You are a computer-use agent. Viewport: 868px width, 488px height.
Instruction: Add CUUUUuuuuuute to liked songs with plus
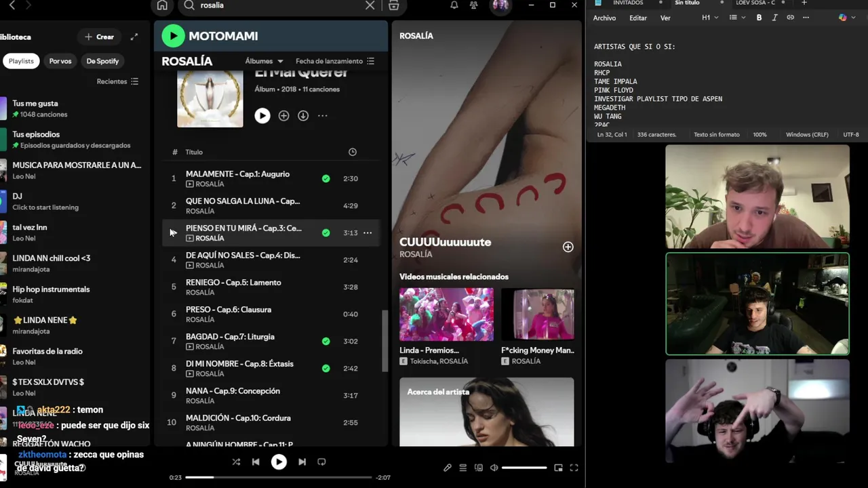[568, 247]
